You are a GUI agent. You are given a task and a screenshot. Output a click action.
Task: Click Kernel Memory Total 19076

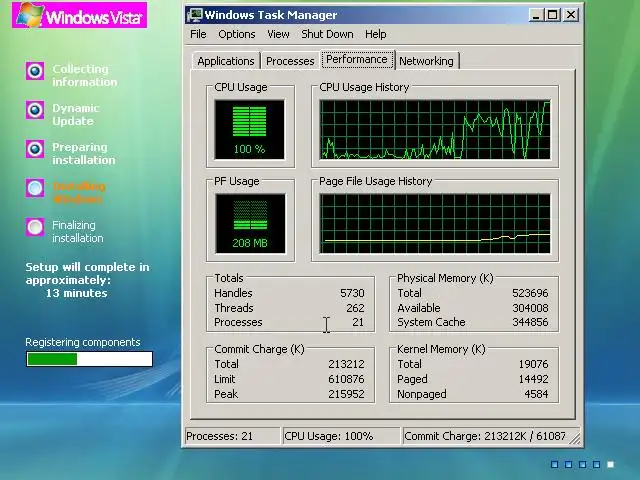pos(533,364)
